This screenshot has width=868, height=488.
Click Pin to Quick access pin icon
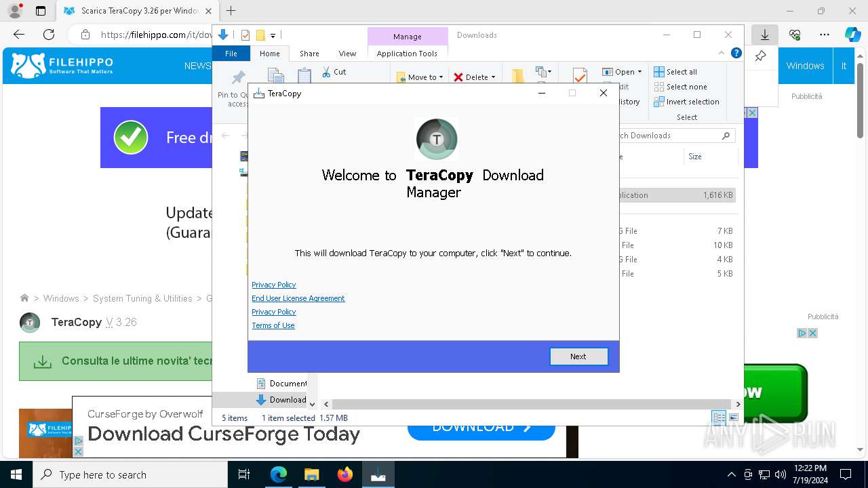(x=239, y=79)
